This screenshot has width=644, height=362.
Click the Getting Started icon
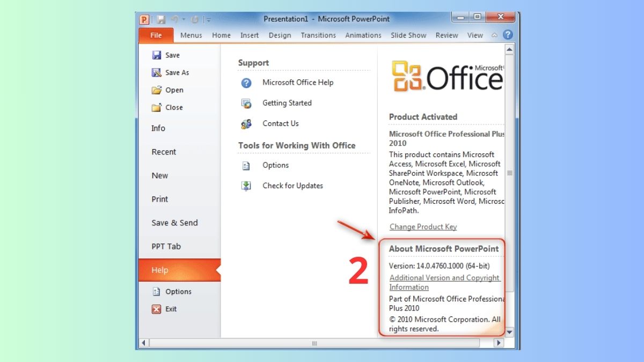(x=246, y=103)
